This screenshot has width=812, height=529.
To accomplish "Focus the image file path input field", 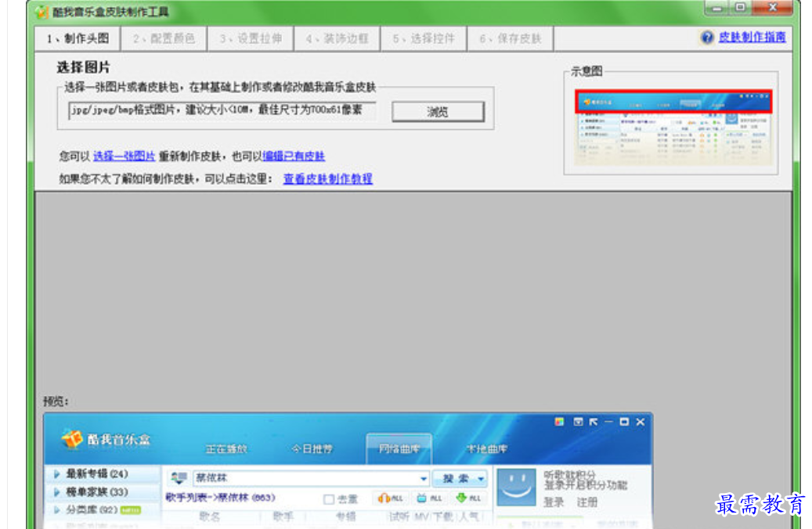I will pyautogui.click(x=222, y=110).
